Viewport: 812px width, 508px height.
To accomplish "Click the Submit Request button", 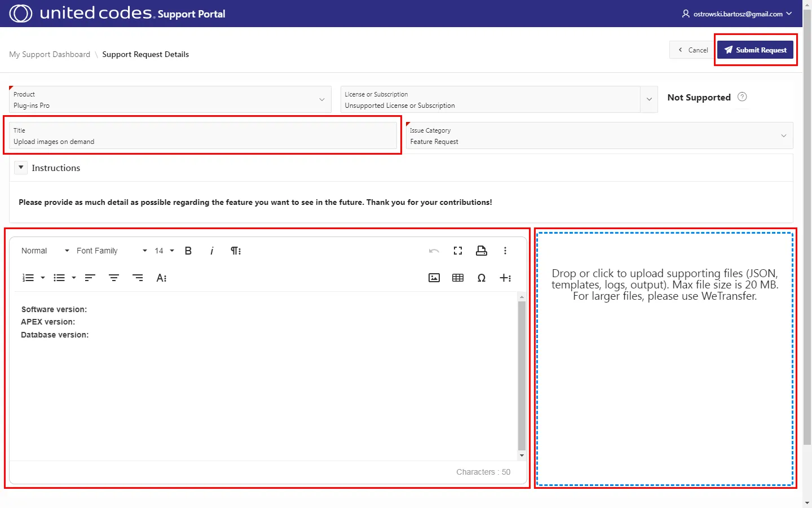I will coord(755,50).
